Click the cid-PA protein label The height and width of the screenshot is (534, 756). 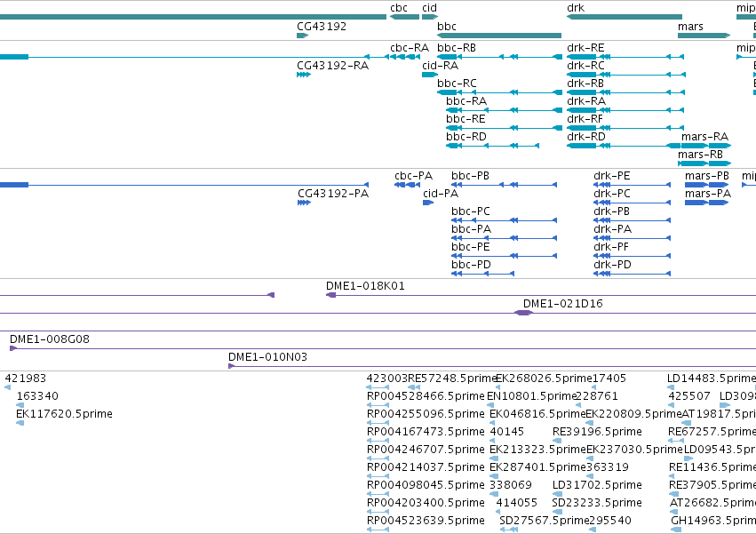point(441,194)
